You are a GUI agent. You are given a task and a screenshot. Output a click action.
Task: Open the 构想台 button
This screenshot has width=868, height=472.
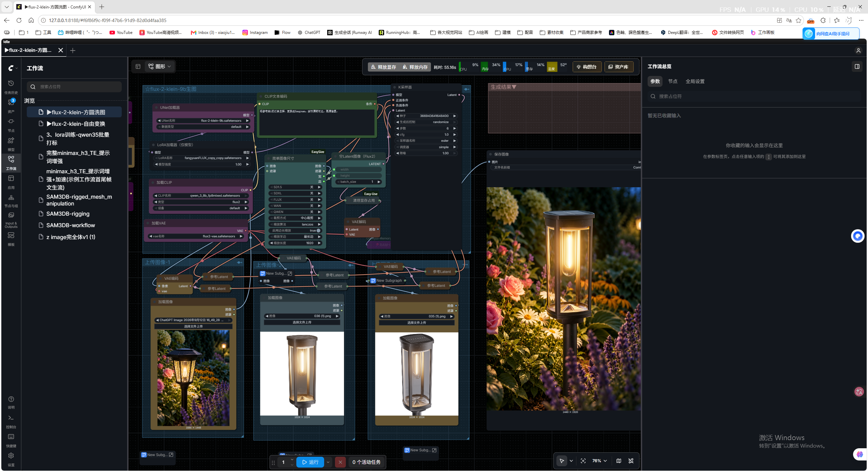587,67
